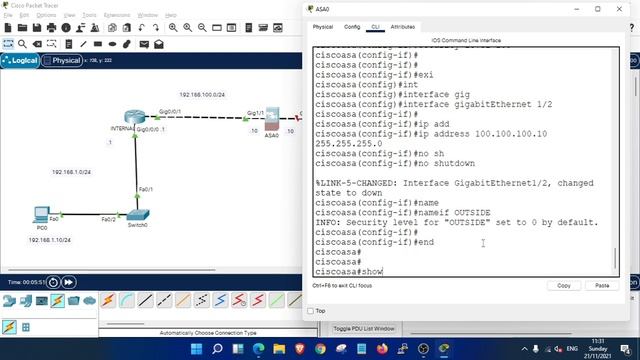
Task: Click the workspace horizontal scrollbar
Action: 112,269
